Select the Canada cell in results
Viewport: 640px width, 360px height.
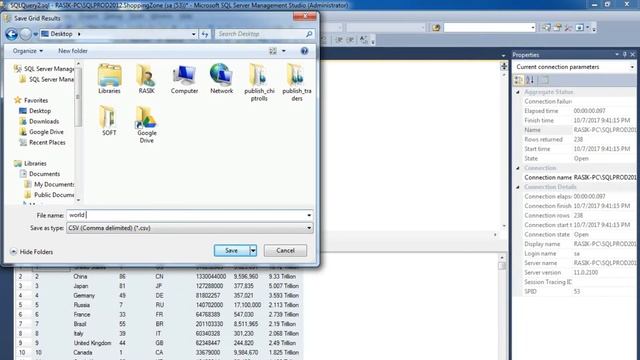coord(83,352)
